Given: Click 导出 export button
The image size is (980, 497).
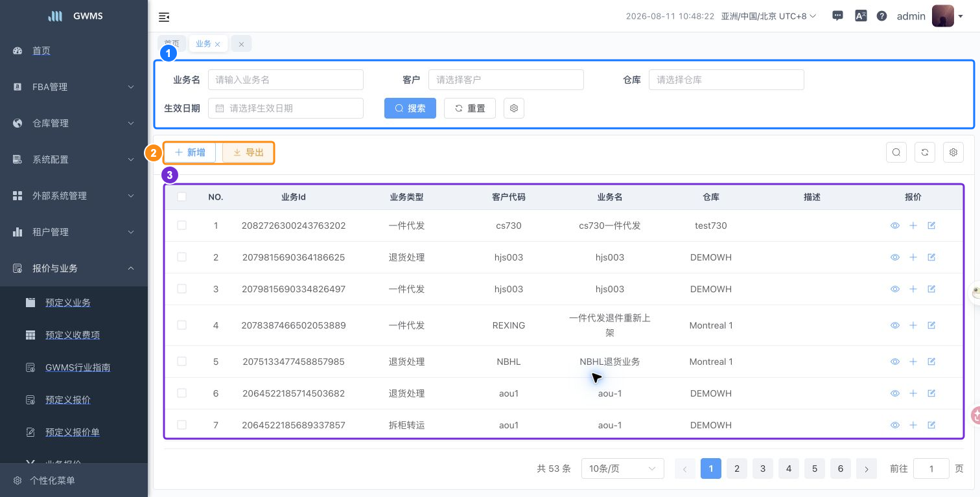Looking at the screenshot, I should point(248,152).
